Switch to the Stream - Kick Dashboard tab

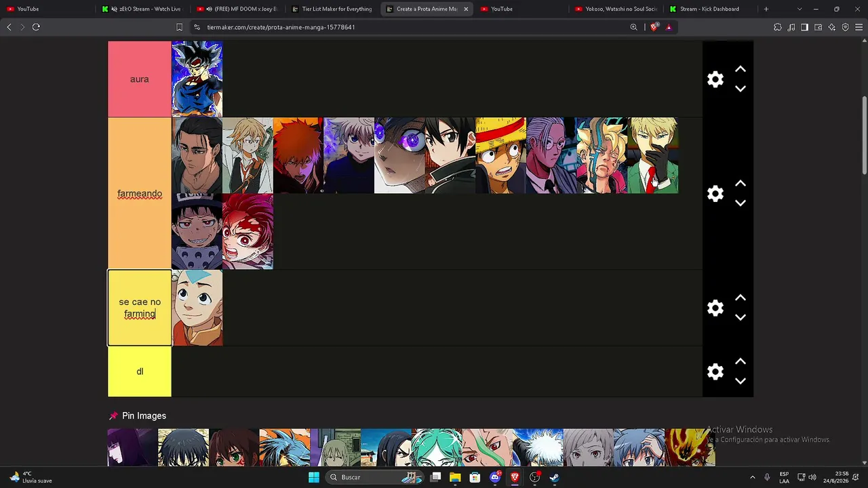point(709,9)
